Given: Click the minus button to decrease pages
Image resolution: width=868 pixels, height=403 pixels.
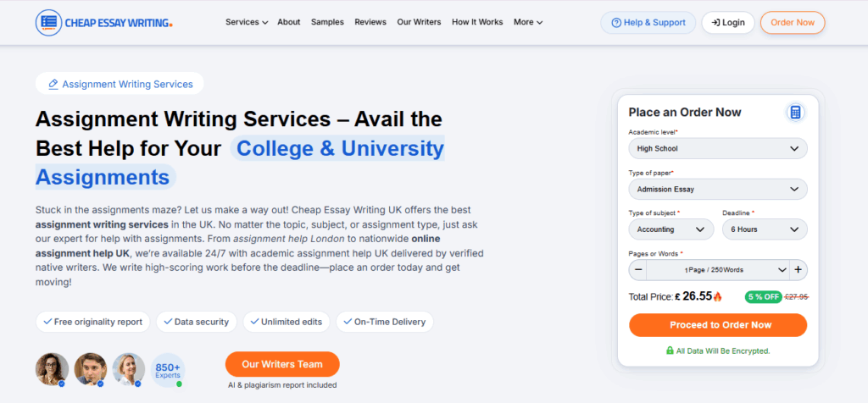Looking at the screenshot, I should coord(637,270).
